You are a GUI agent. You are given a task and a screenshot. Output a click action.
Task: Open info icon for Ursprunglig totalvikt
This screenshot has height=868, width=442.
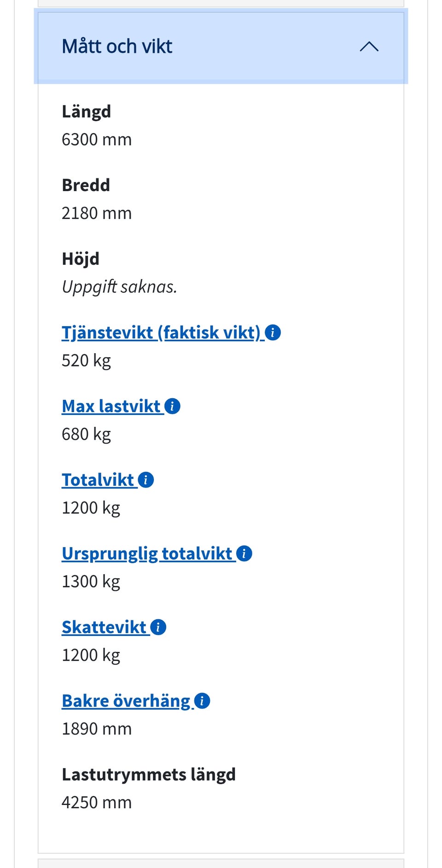pyautogui.click(x=244, y=553)
